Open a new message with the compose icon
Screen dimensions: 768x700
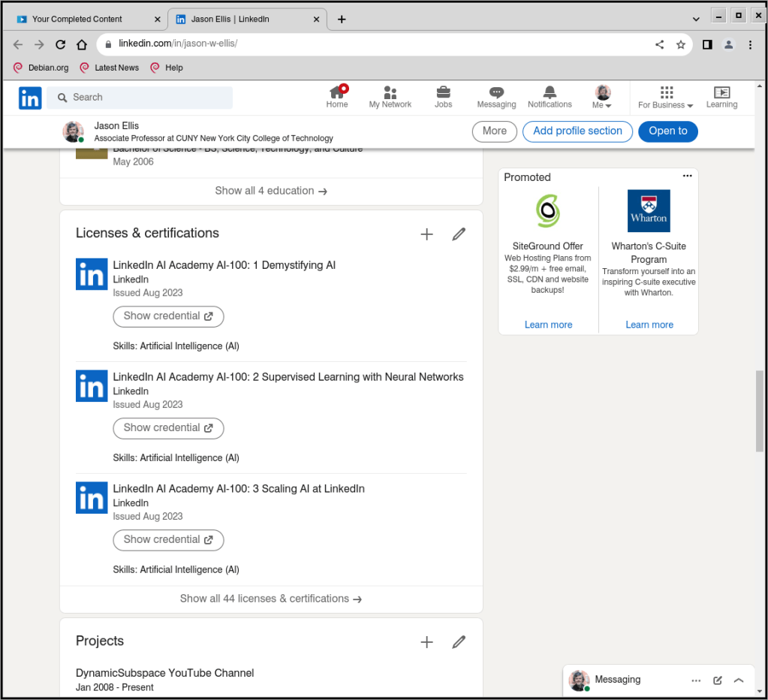point(717,680)
